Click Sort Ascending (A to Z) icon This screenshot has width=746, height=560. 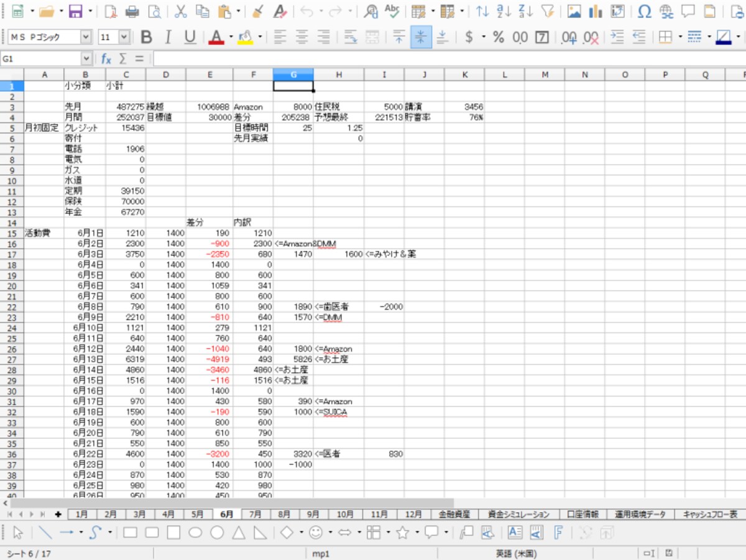(504, 11)
